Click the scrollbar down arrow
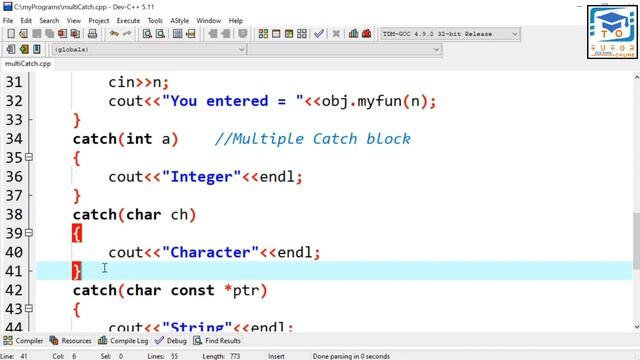 [x=636, y=327]
